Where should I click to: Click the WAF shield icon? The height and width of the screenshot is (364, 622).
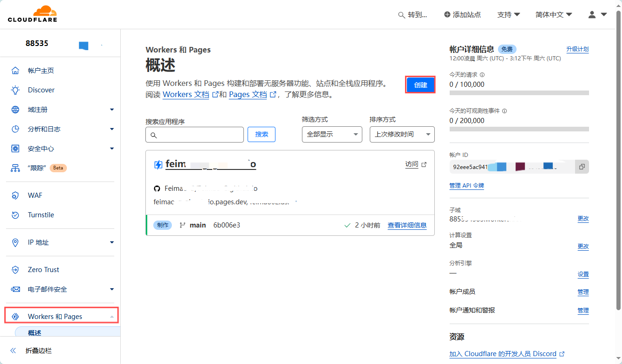(15, 195)
